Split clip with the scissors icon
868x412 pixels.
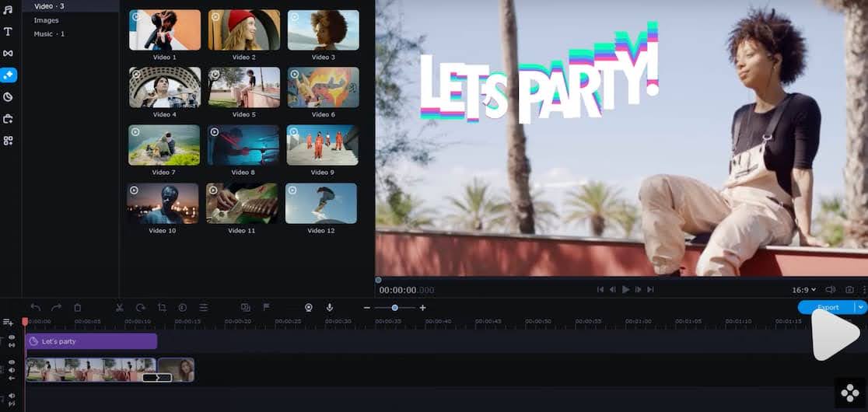click(x=119, y=308)
